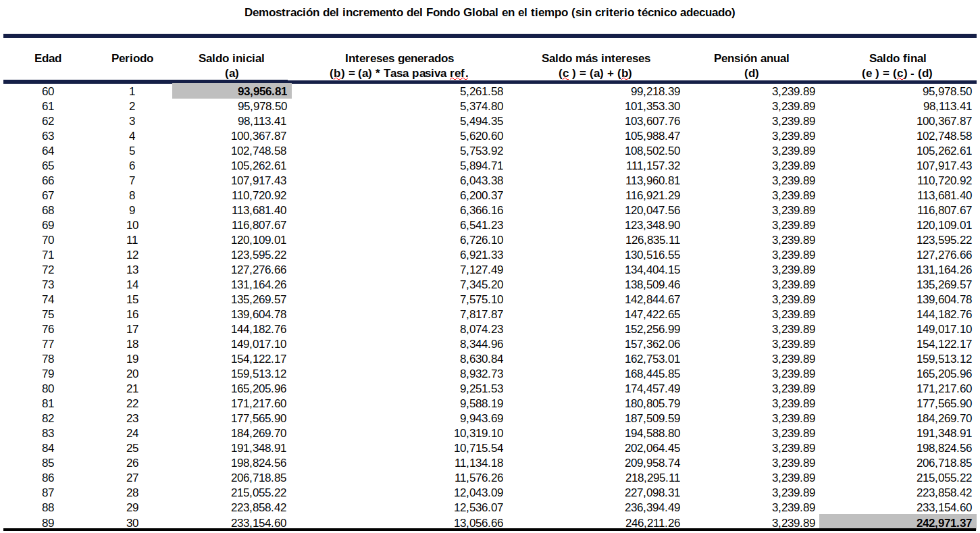Select interest value 5,261.58
Viewport: 980px width, 533px height.
click(x=481, y=91)
